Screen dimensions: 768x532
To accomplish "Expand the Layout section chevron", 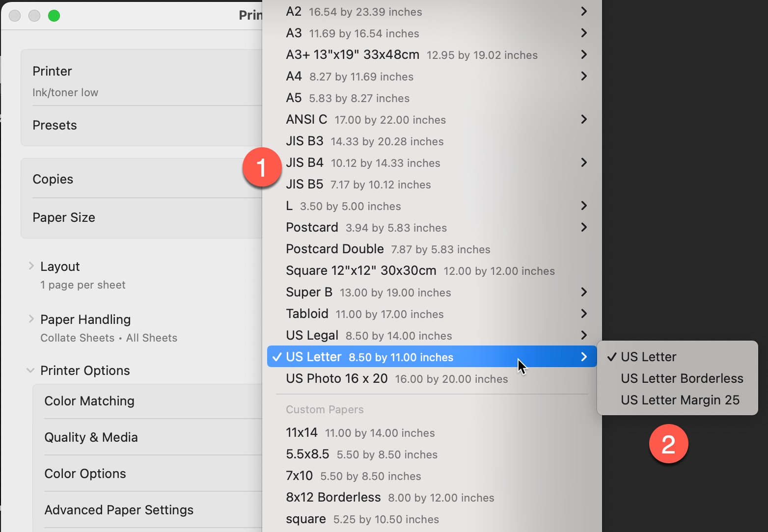I will click(x=31, y=266).
